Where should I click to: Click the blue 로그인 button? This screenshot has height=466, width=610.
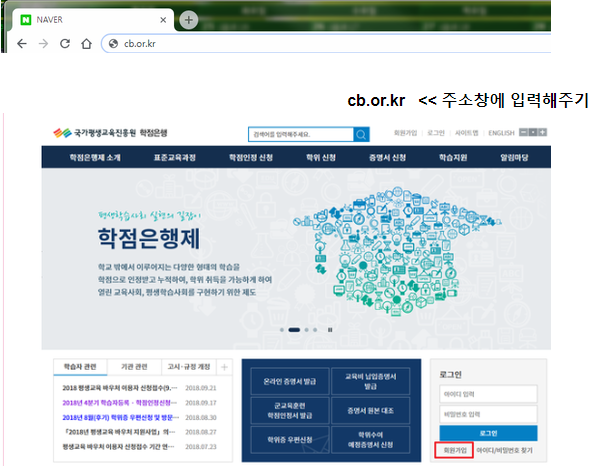[488, 433]
